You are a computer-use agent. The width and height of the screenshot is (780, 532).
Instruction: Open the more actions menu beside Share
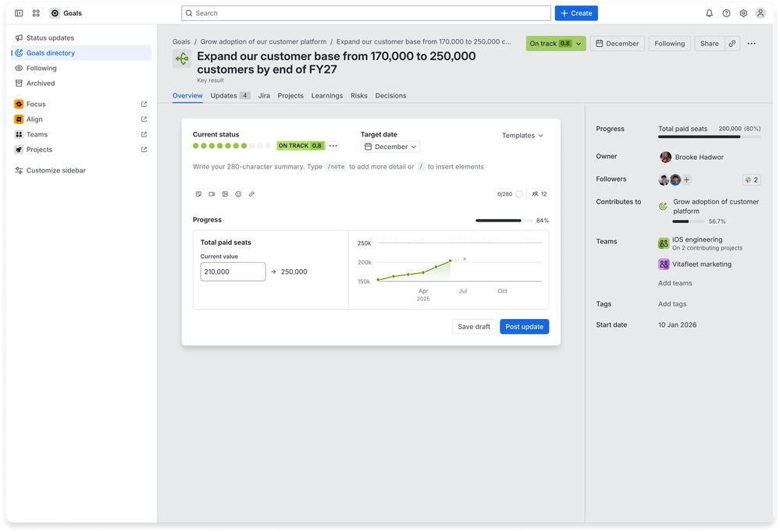[x=751, y=44]
